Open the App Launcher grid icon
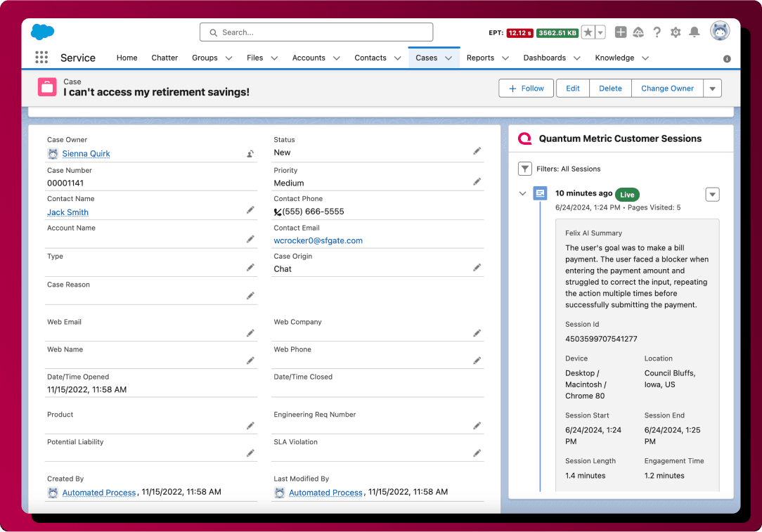The width and height of the screenshot is (762, 532). [41, 58]
